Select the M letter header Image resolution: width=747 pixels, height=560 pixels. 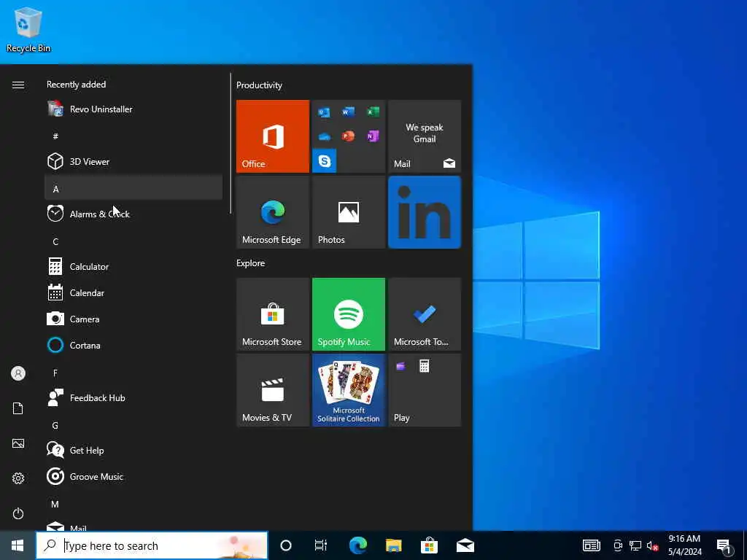click(x=133, y=503)
